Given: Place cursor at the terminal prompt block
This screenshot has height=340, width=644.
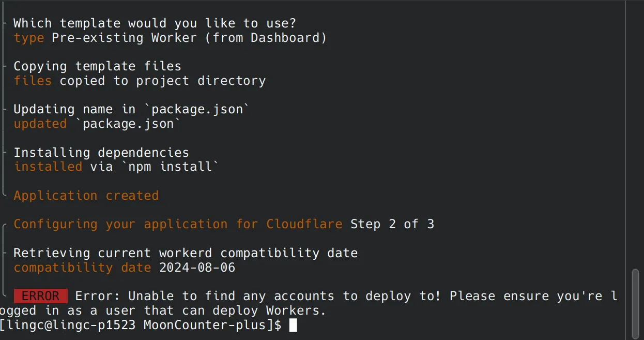Looking at the screenshot, I should tap(293, 325).
